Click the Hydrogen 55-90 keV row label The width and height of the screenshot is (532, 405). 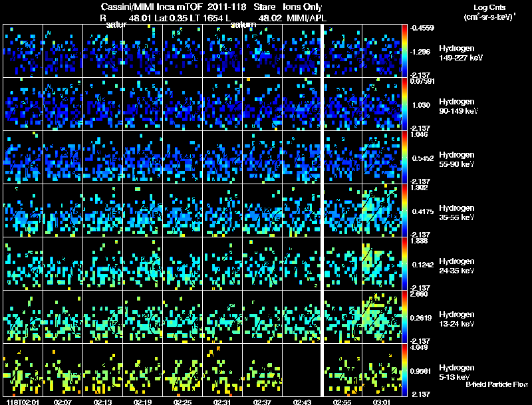457,160
